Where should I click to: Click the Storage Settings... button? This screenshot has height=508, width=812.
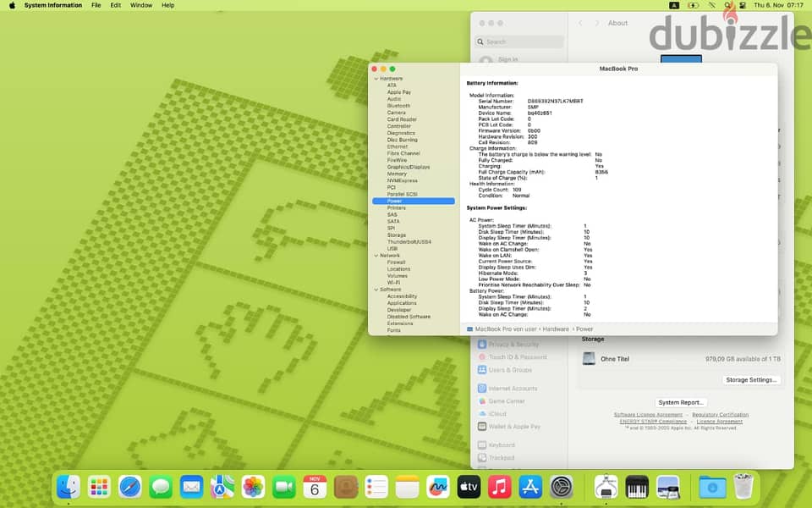click(x=750, y=380)
